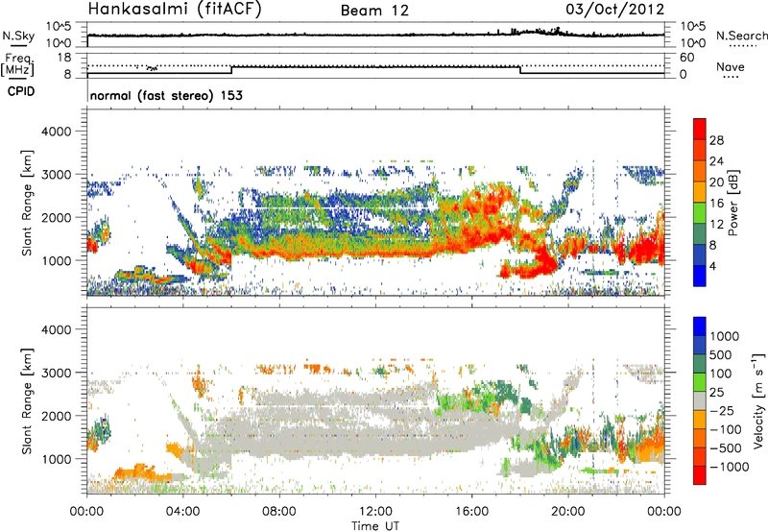768x532 pixels.
Task: Click the red segment of Power colorbar
Action: 700,130
